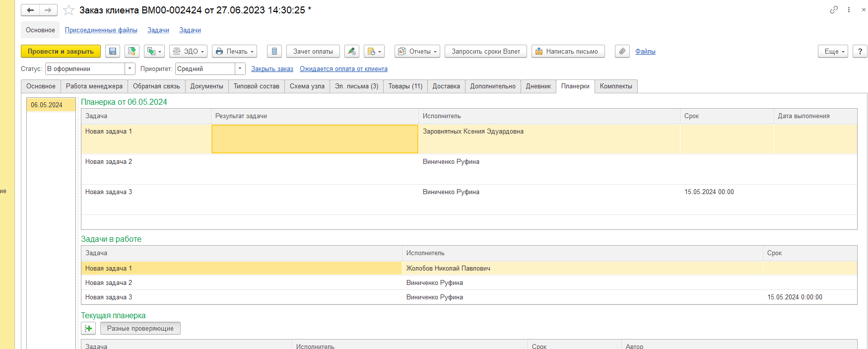Open the create-based-on dropdown icon
The image size is (868, 349).
tap(154, 51)
